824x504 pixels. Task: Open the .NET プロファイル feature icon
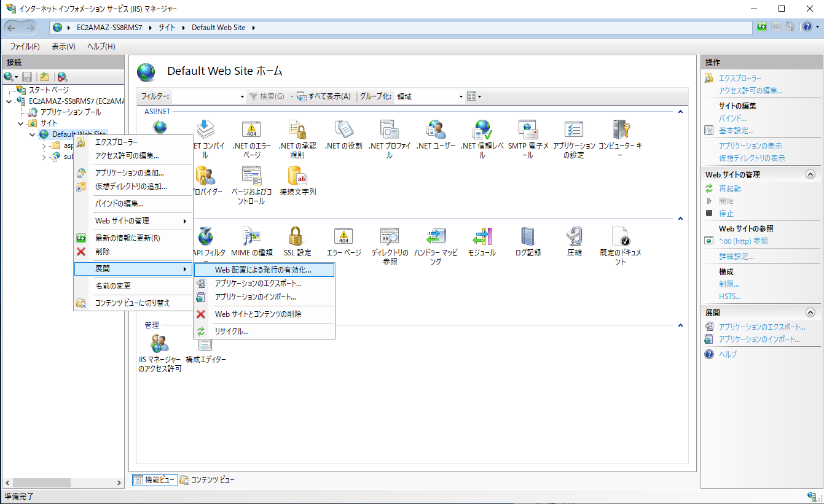click(390, 130)
